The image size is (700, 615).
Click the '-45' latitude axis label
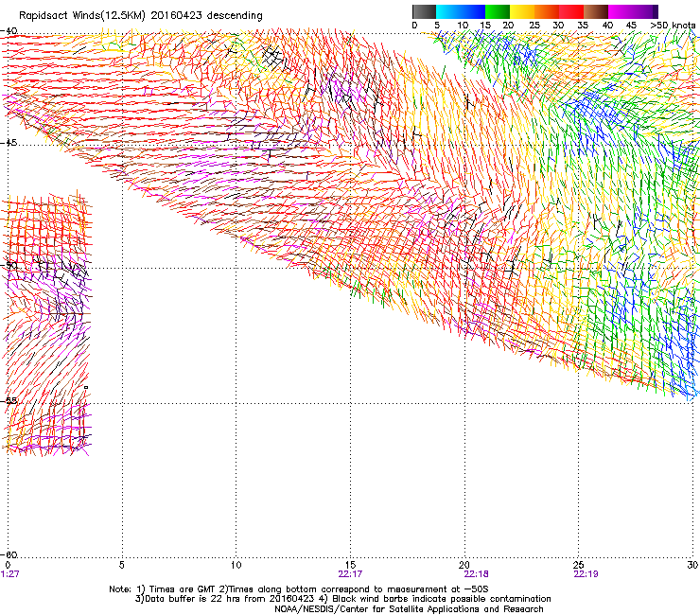[x=9, y=143]
